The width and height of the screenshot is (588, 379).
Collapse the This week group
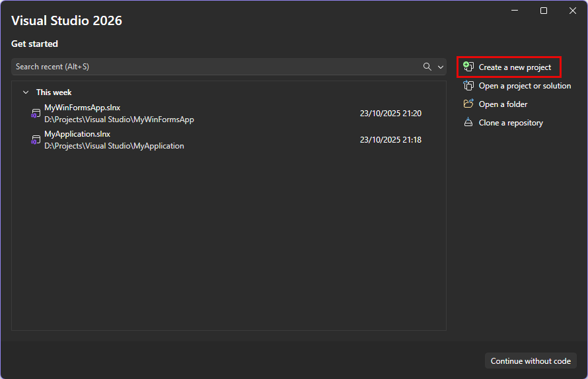[x=26, y=92]
